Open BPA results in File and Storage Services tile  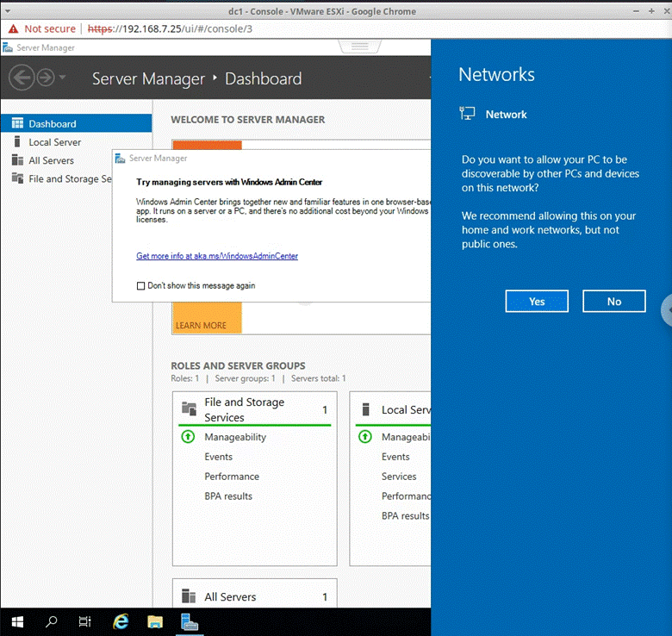pyautogui.click(x=228, y=496)
